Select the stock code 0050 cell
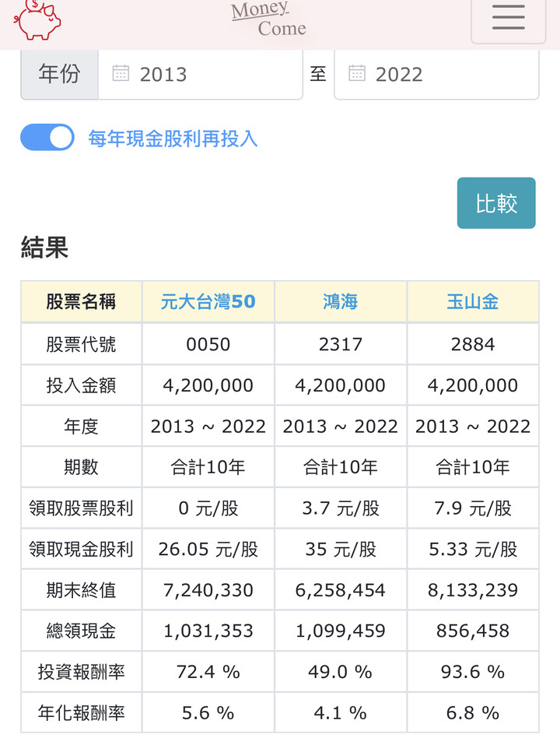 click(x=208, y=344)
